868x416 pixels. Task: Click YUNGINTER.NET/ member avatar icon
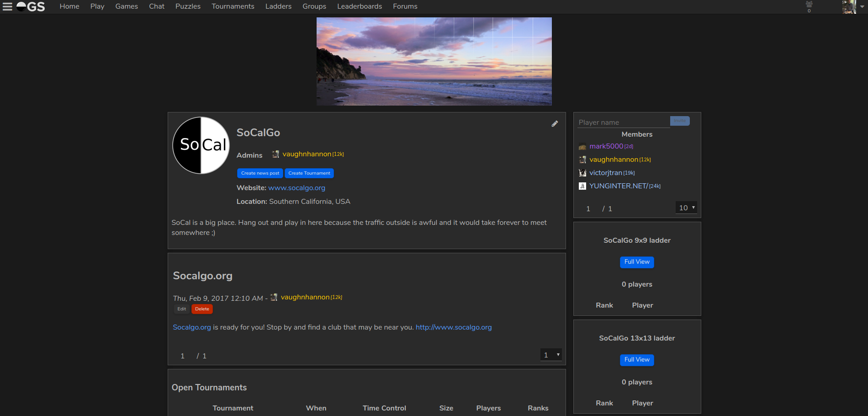coord(582,186)
